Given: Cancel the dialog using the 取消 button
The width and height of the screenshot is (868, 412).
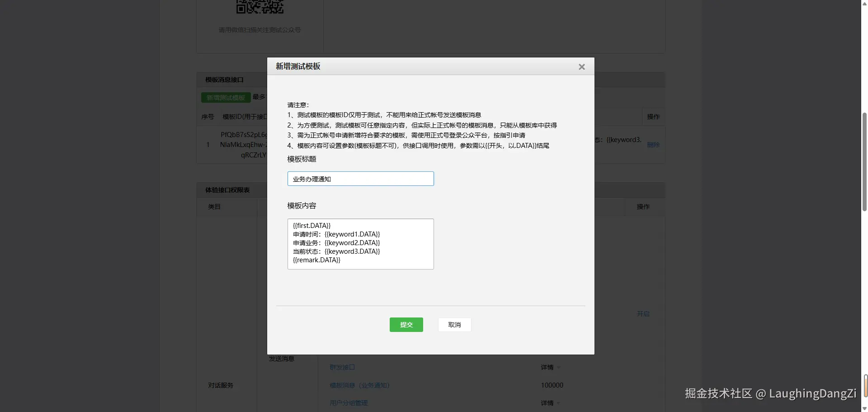Looking at the screenshot, I should tap(454, 325).
